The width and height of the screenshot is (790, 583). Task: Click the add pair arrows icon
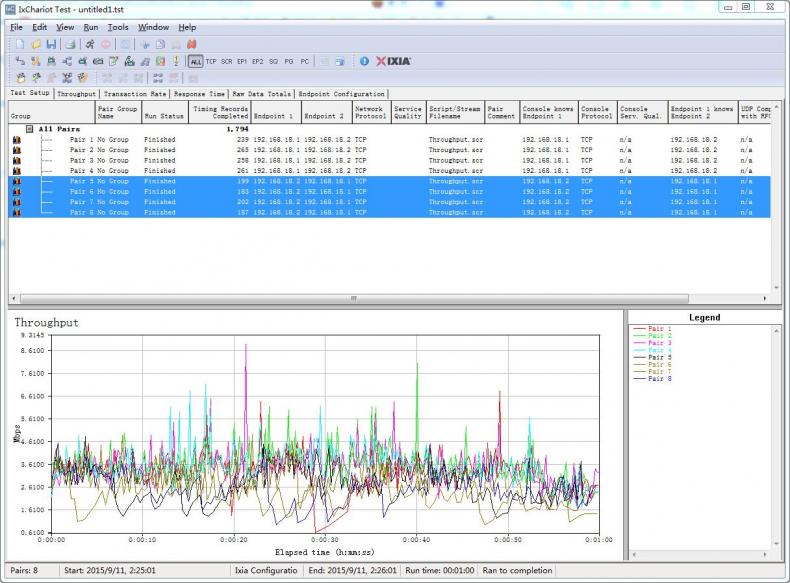coord(20,61)
